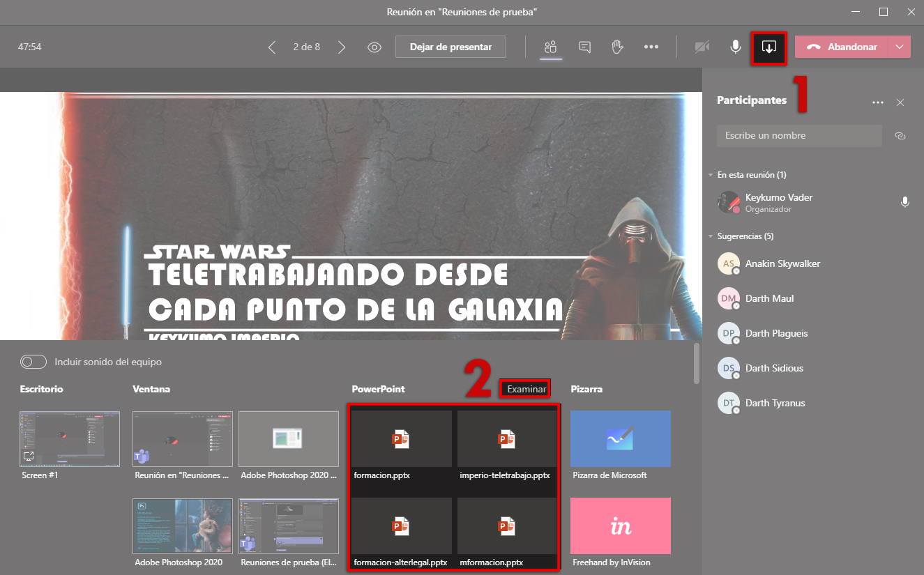Click the 2 de 8 slide counter

[x=307, y=47]
